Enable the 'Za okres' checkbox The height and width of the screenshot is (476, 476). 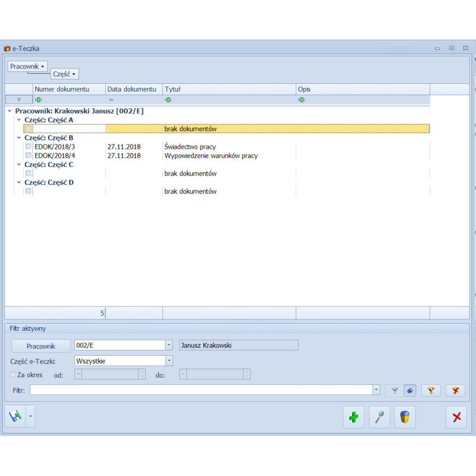tap(13, 375)
